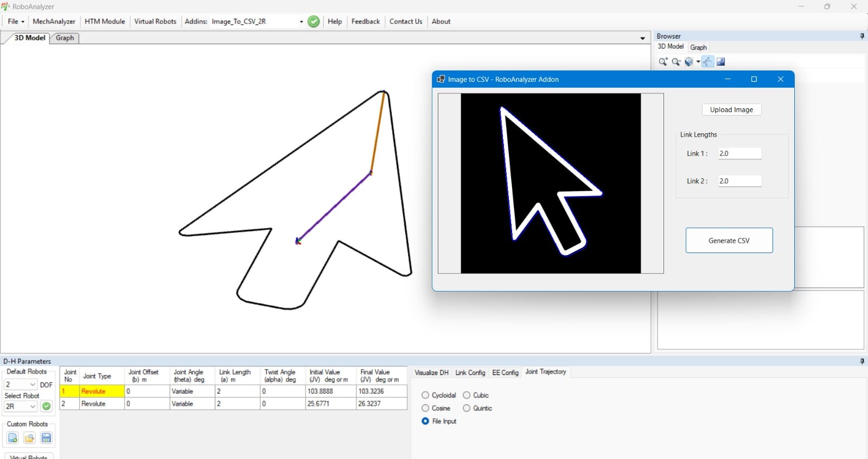868x459 pixels.
Task: Switch to the Graph tab in main view
Action: click(x=65, y=38)
